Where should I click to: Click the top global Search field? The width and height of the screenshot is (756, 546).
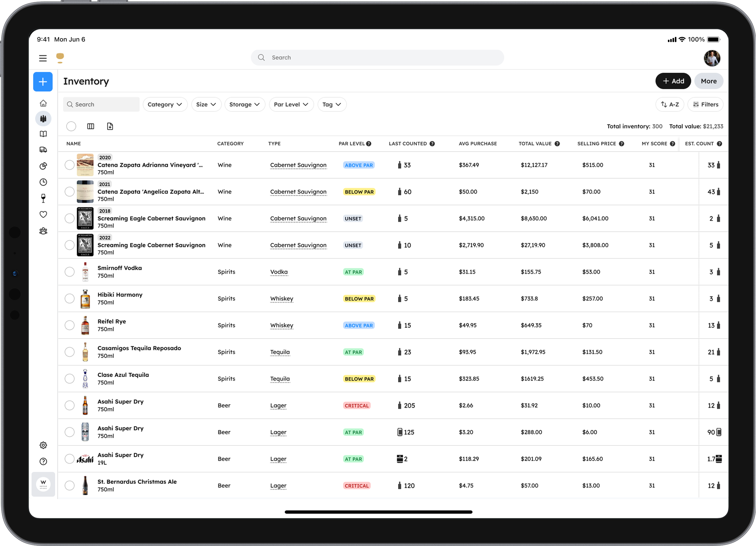(x=377, y=58)
